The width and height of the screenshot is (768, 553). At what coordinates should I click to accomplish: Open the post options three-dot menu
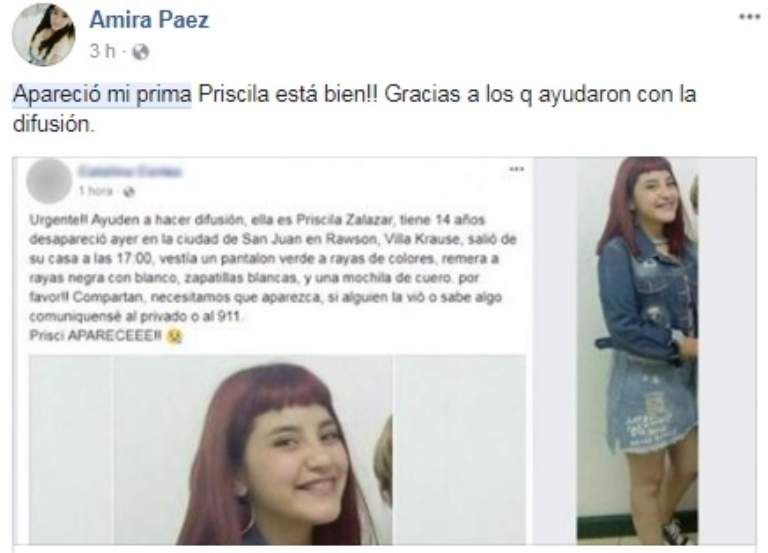tap(749, 17)
